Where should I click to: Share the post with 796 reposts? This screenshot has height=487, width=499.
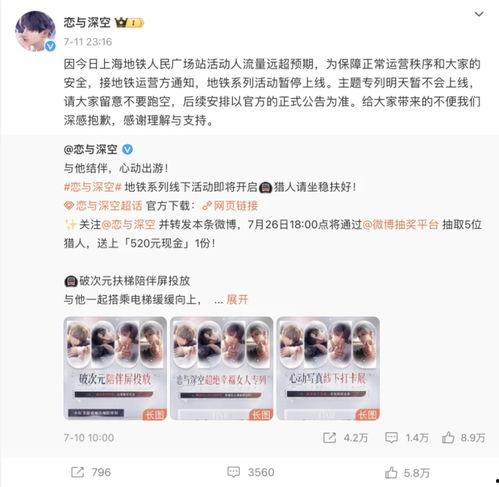[91, 472]
